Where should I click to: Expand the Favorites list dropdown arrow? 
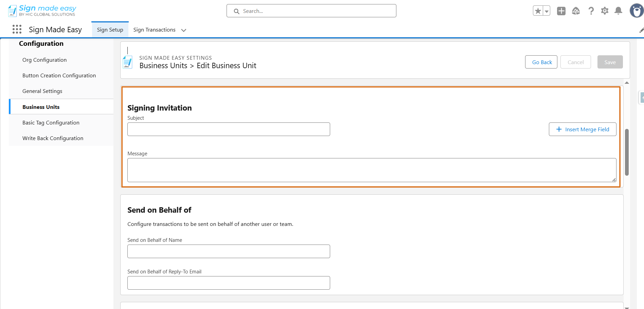[547, 11]
